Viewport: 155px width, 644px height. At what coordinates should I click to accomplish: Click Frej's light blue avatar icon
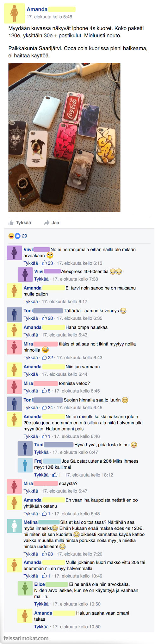pos(25,465)
